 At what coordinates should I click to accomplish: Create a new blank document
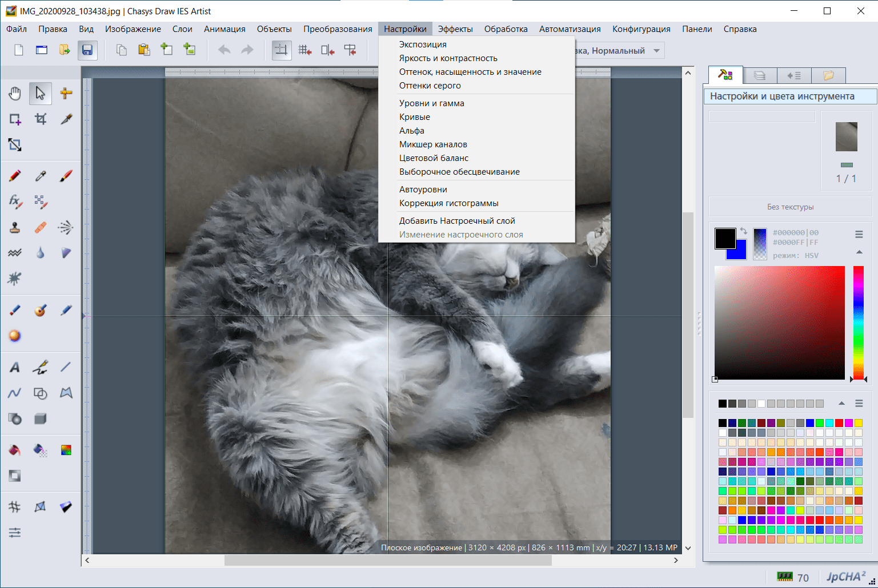(x=19, y=50)
